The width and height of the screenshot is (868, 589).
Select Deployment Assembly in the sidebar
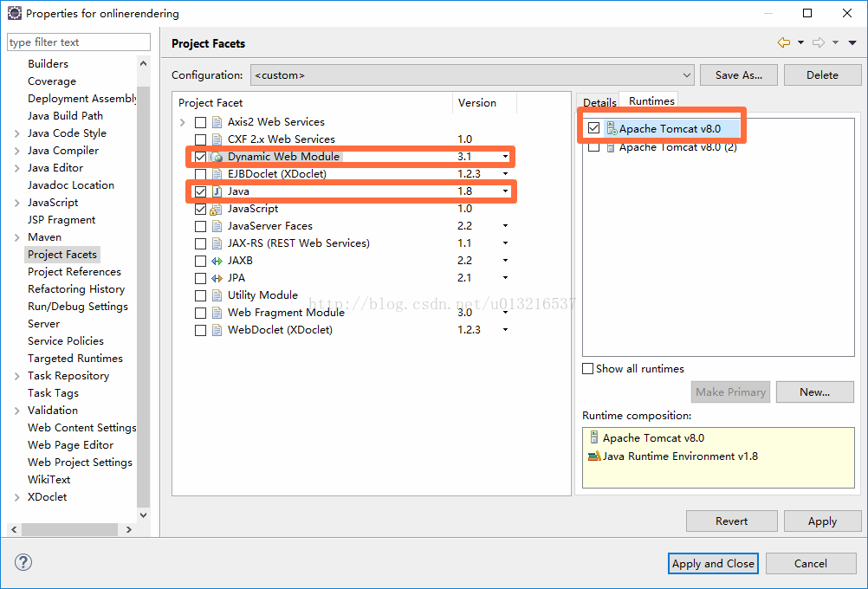pos(82,99)
